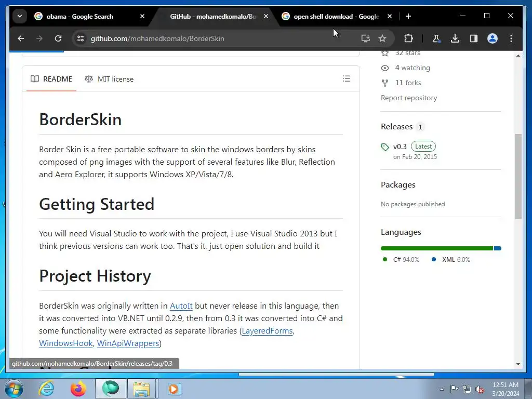This screenshot has width=532, height=399.
Task: Open the green browser taskbar icon
Action: coord(110,389)
